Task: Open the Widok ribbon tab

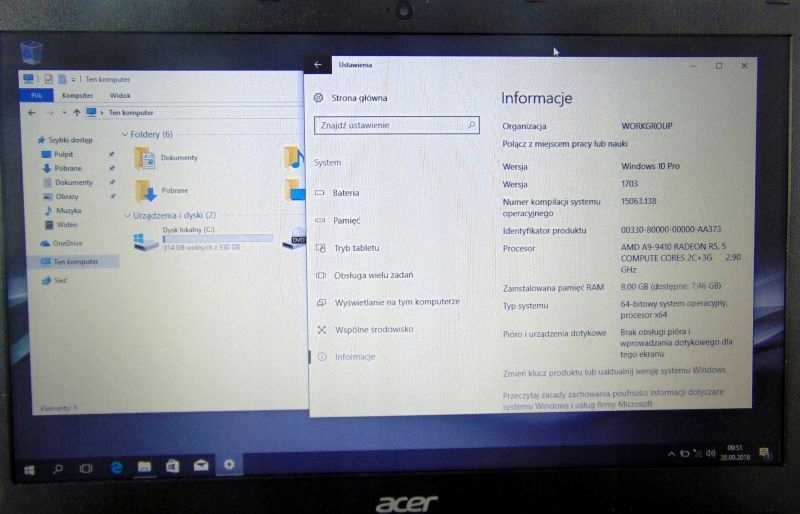Action: (120, 95)
